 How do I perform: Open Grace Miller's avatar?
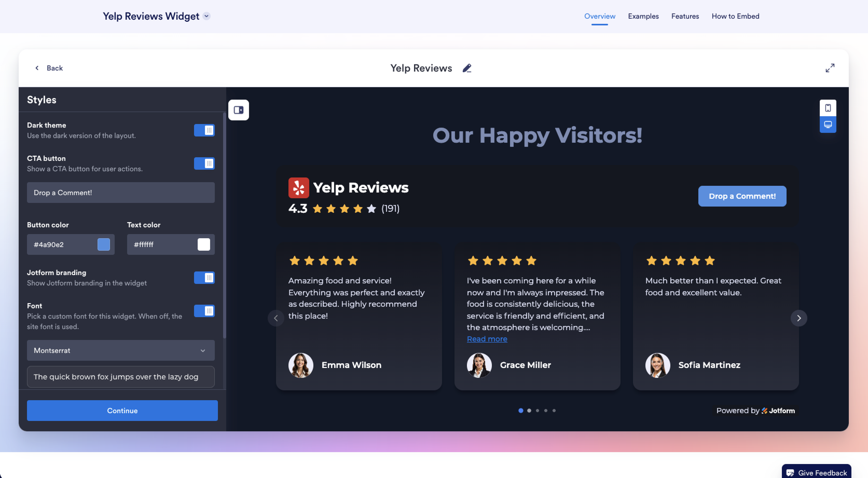coord(479,365)
